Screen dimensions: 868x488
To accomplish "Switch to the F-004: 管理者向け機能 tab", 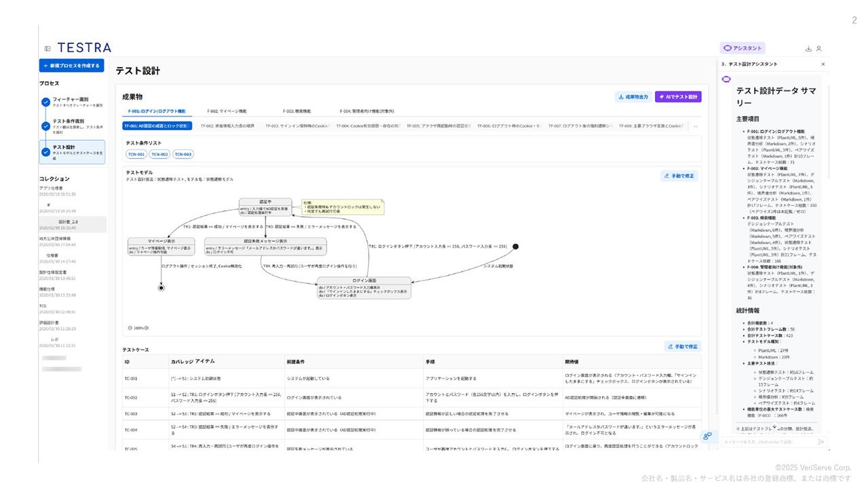I will pyautogui.click(x=367, y=111).
